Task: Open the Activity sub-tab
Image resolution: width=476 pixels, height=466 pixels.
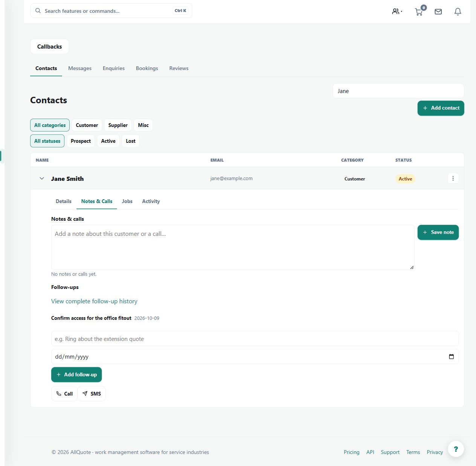Action: click(x=151, y=202)
